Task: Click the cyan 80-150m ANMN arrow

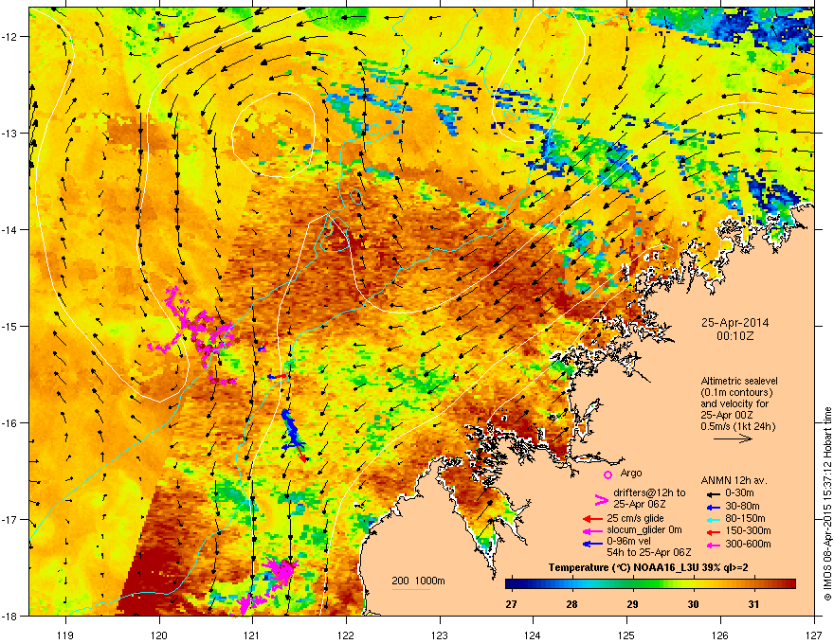Action: [x=713, y=519]
